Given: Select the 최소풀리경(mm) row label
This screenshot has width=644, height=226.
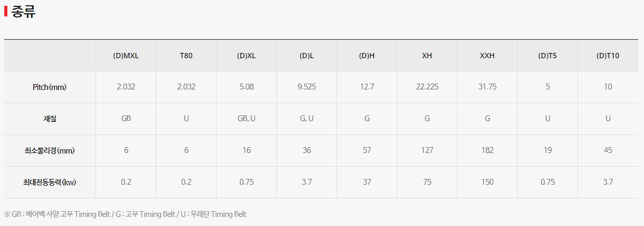Looking at the screenshot, I should click(50, 151).
